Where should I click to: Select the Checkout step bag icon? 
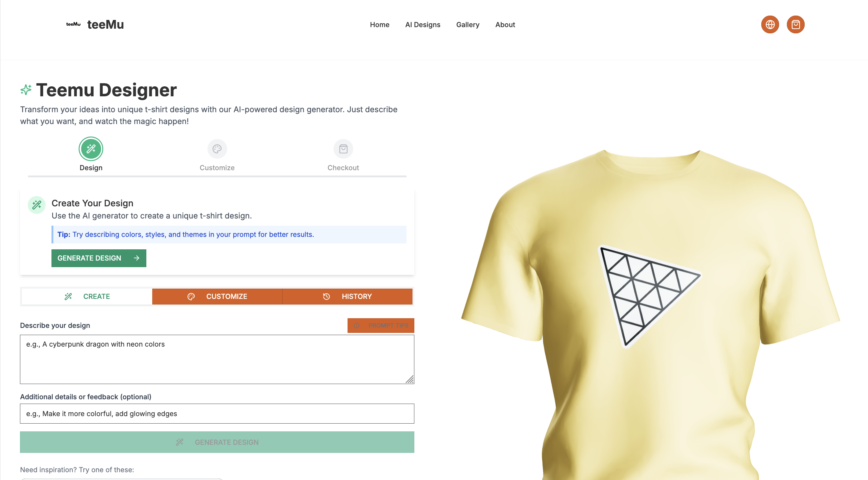coord(343,149)
